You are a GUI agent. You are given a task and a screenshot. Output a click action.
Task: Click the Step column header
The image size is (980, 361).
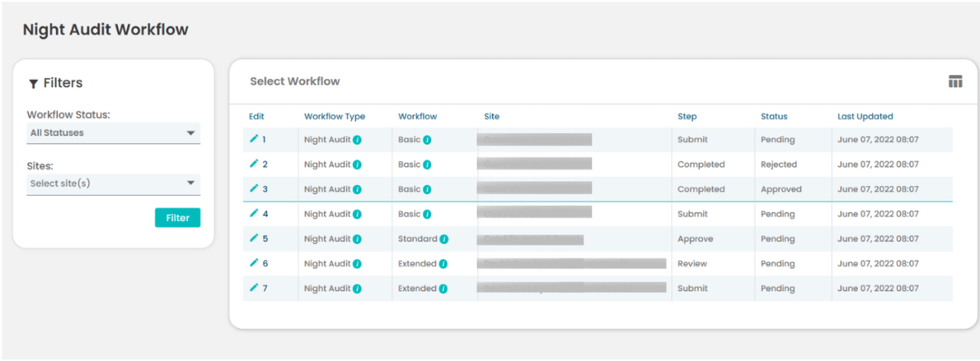click(x=687, y=116)
